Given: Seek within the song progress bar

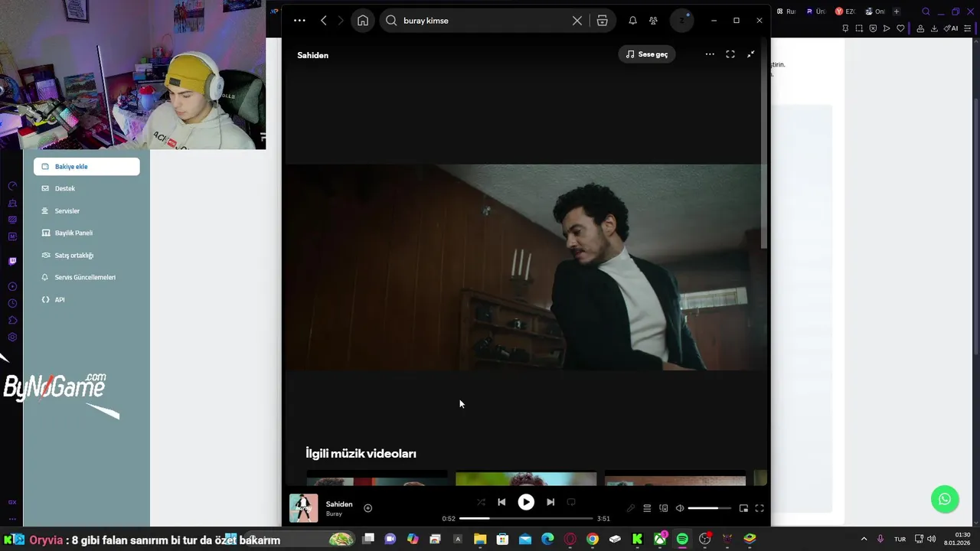Looking at the screenshot, I should click(526, 518).
